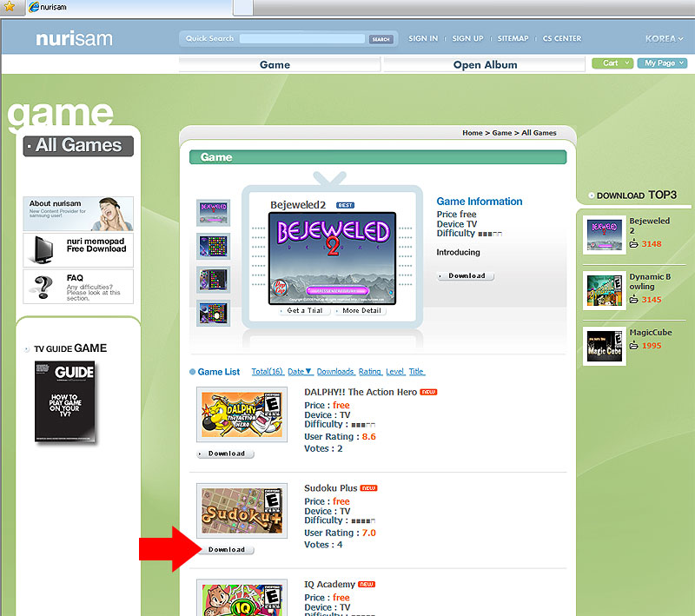Focus the Quick Search input field

tap(301, 38)
